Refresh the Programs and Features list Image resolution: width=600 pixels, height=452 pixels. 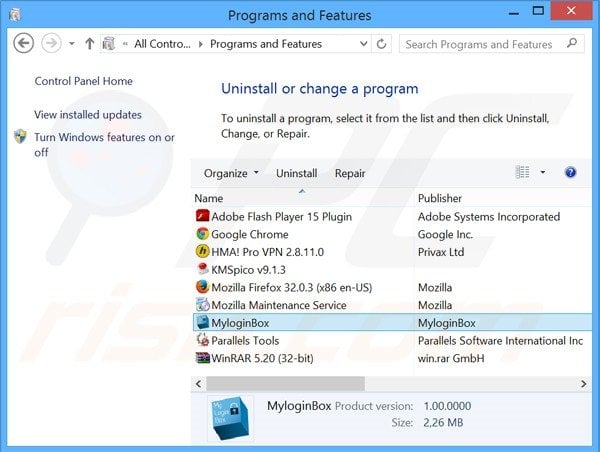point(381,44)
